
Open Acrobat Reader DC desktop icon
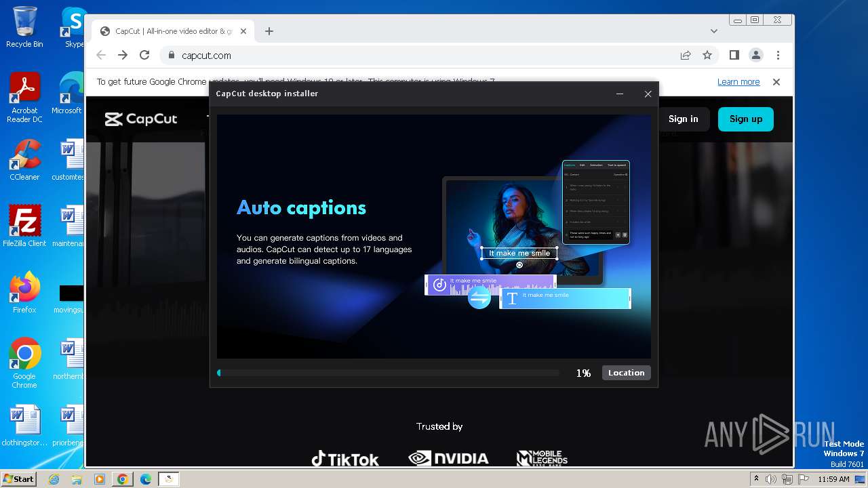click(24, 98)
